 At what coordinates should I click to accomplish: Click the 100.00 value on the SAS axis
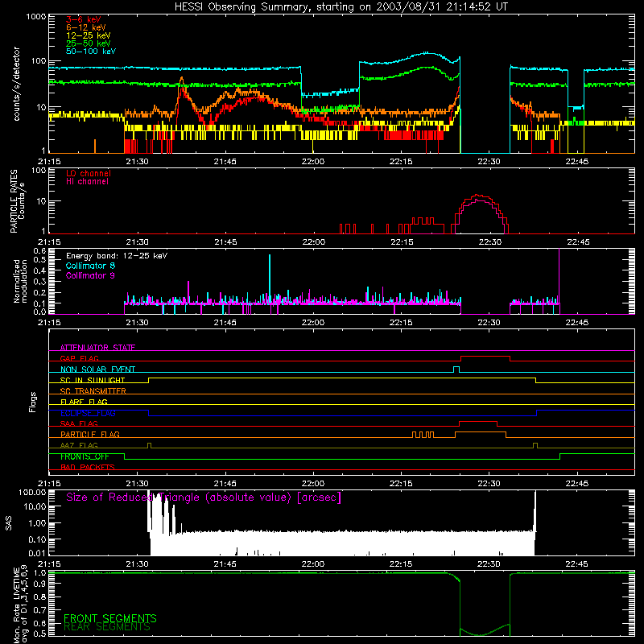coord(32,492)
